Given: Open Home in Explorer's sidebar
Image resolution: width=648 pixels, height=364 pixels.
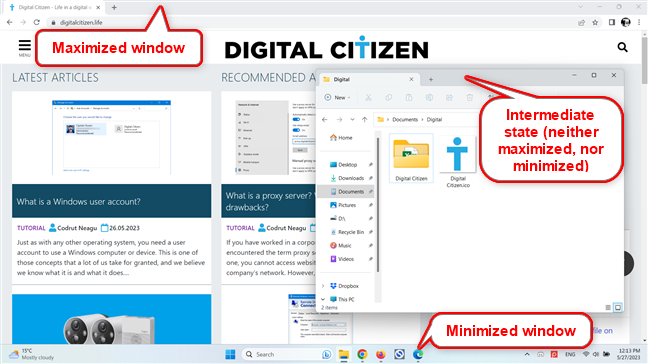Looking at the screenshot, I should pyautogui.click(x=341, y=138).
